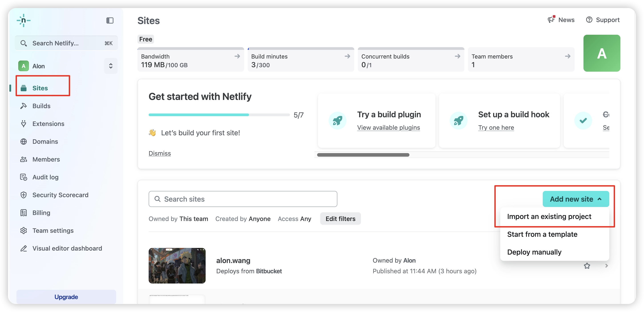Choose Deploy manually menu option
The image size is (644, 312).
[x=534, y=252]
